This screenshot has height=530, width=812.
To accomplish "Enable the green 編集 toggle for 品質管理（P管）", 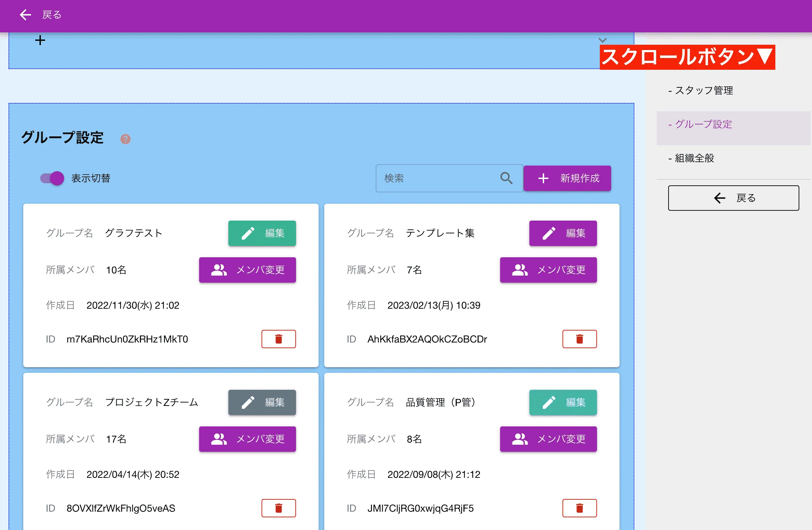I will click(x=563, y=402).
